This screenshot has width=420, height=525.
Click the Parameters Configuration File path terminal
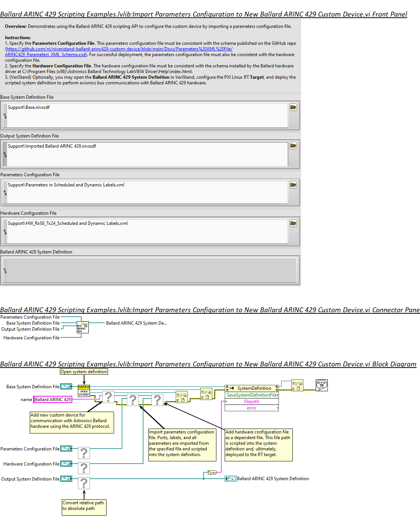[66, 449]
